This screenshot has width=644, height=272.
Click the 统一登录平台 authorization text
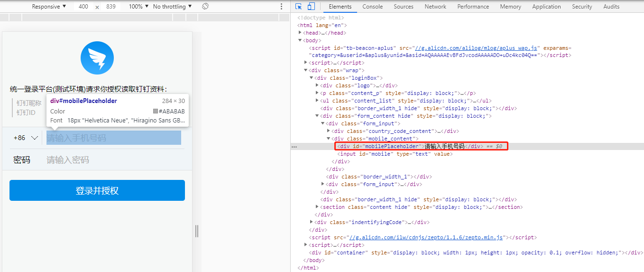click(x=88, y=89)
